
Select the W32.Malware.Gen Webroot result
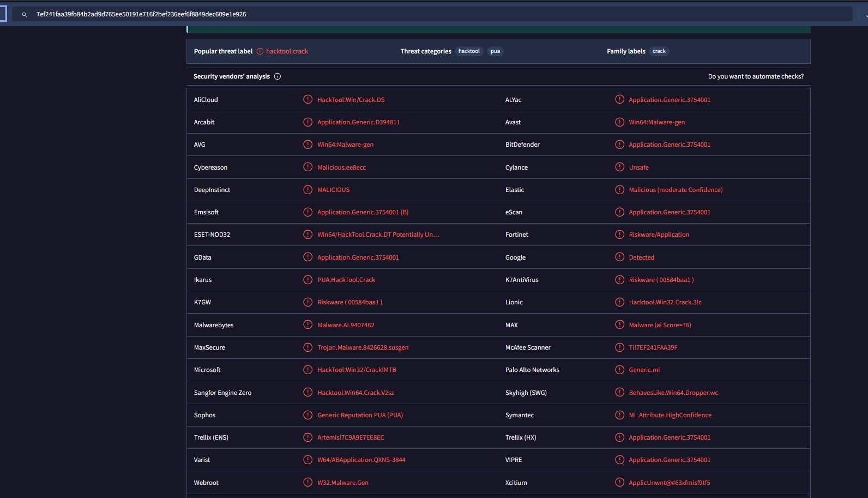click(x=343, y=483)
